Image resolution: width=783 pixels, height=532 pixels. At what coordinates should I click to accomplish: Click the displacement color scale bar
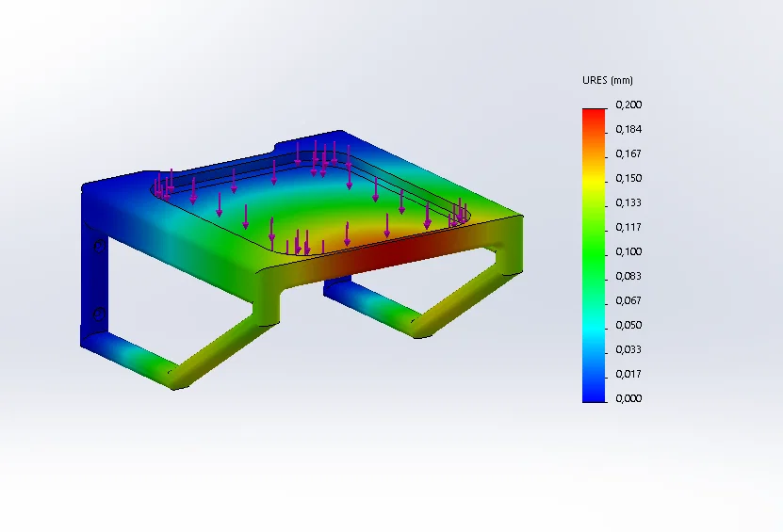coord(594,255)
